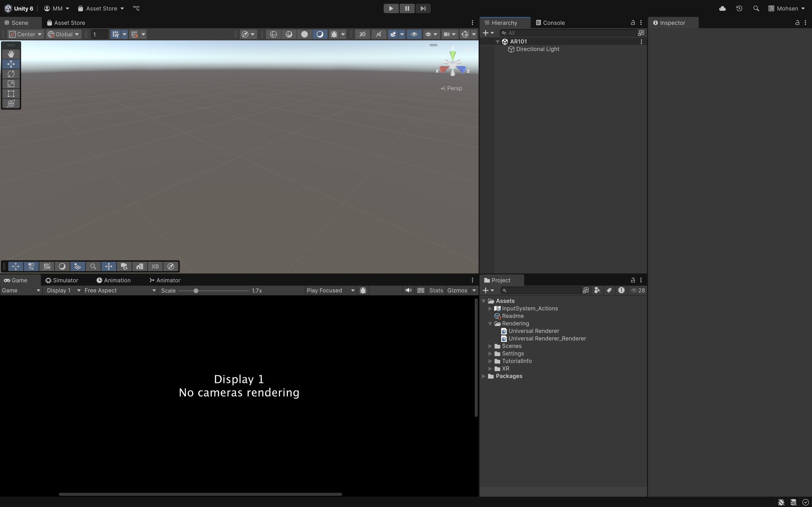Click the Unity Cloud icon
Image resolution: width=812 pixels, height=507 pixels.
[x=722, y=8]
